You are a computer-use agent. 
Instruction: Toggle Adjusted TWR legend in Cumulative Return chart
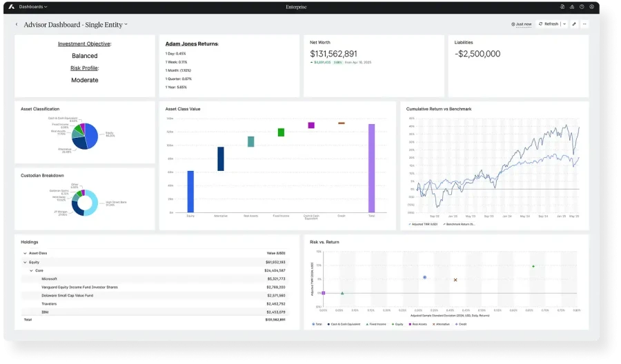coord(422,224)
